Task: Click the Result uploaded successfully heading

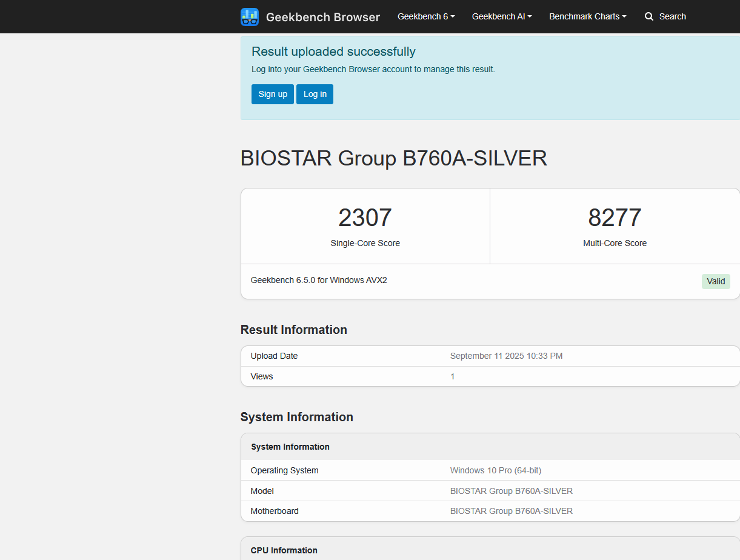Action: (333, 52)
